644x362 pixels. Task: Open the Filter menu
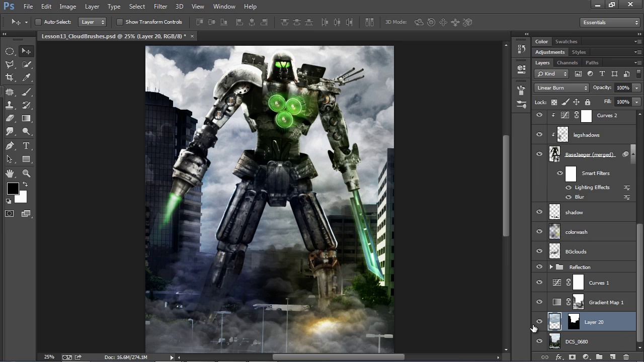160,7
